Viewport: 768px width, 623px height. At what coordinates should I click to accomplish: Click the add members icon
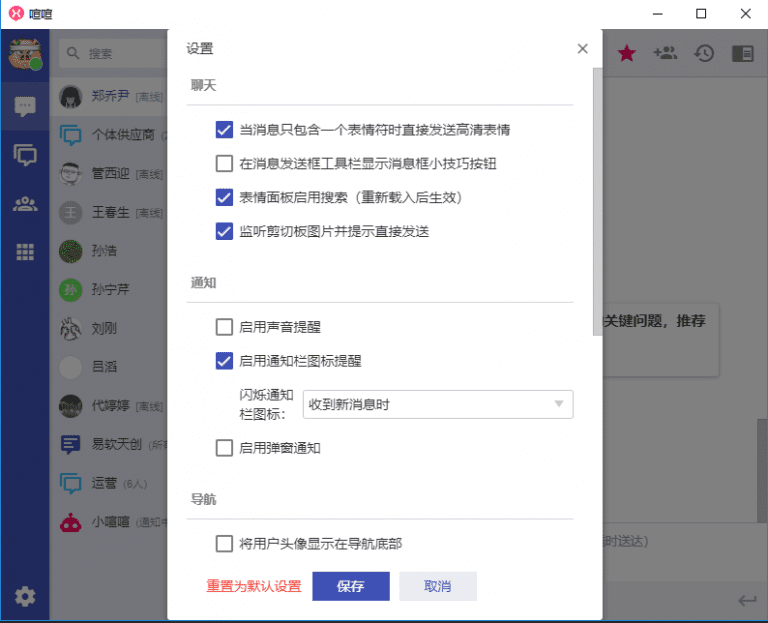(x=665, y=53)
